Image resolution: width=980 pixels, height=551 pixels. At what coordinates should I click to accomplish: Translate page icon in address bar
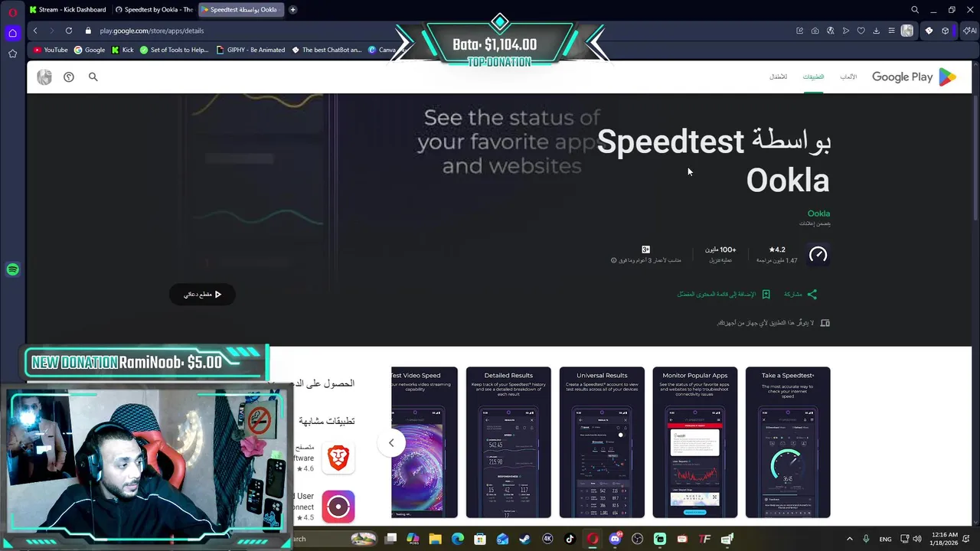[x=830, y=31]
